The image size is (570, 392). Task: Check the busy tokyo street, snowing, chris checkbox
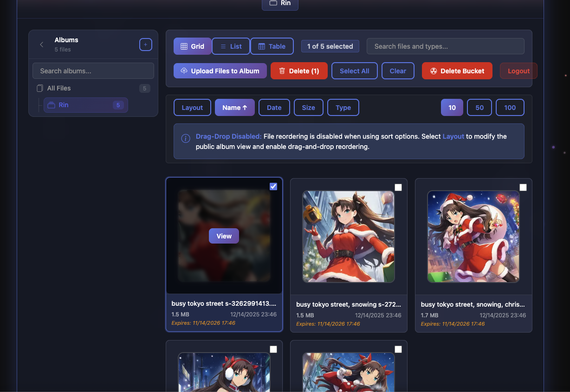tap(523, 187)
